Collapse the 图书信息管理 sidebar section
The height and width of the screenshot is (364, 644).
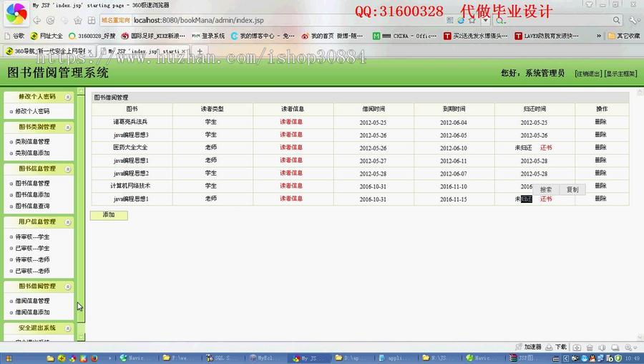pos(68,169)
